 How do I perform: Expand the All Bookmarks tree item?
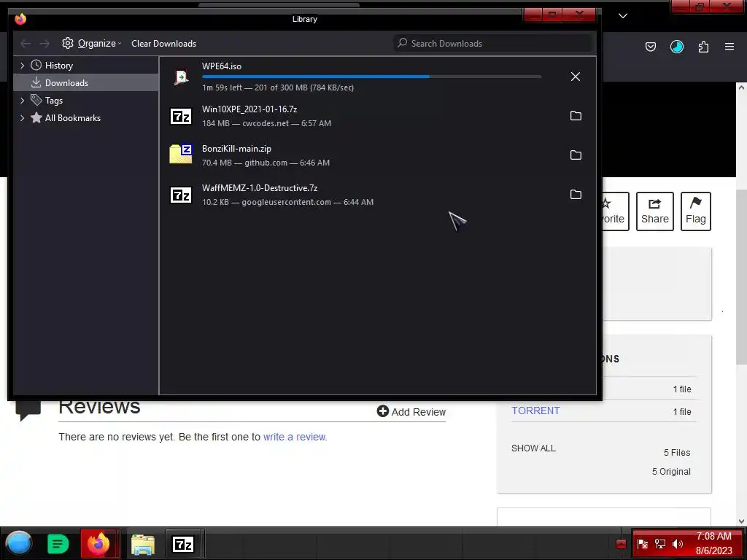pyautogui.click(x=22, y=118)
